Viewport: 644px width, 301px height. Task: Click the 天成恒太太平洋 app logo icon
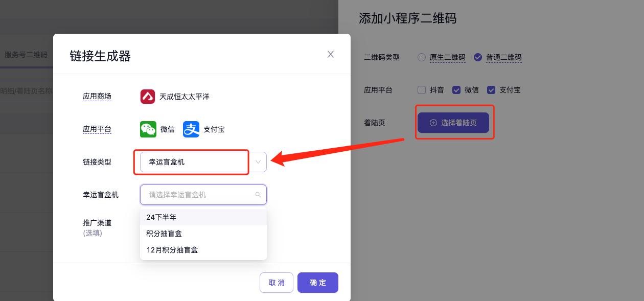[148, 96]
